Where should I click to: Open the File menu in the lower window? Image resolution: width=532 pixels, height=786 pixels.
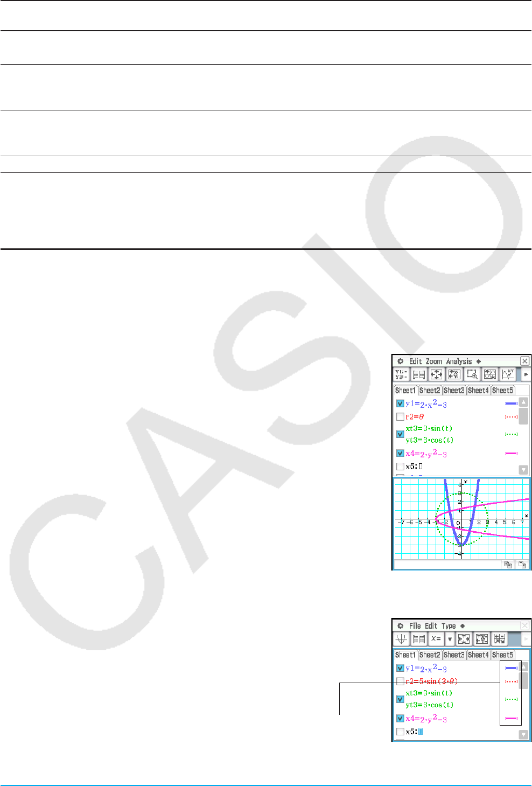(415, 626)
